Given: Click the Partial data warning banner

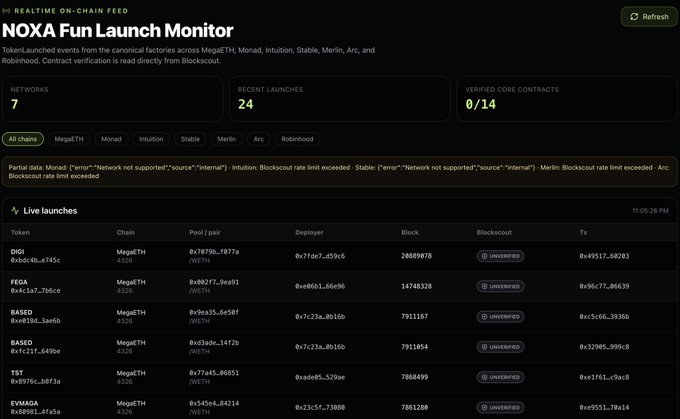Looking at the screenshot, I should [340, 172].
